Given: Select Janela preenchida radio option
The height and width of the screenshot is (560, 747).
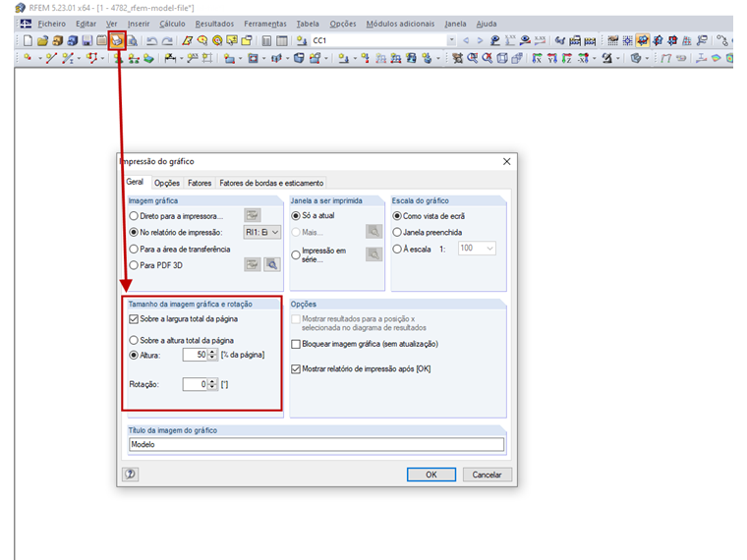Looking at the screenshot, I should point(397,232).
